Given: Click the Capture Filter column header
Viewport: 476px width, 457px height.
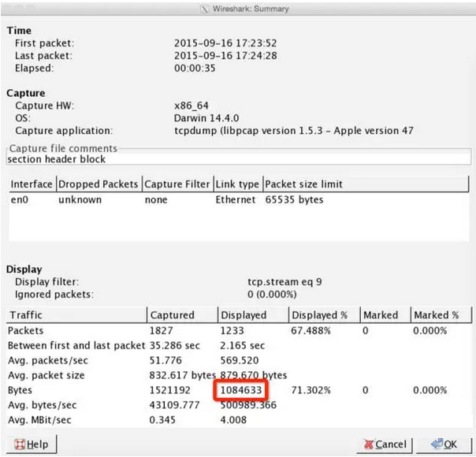Looking at the screenshot, I should click(x=177, y=184).
